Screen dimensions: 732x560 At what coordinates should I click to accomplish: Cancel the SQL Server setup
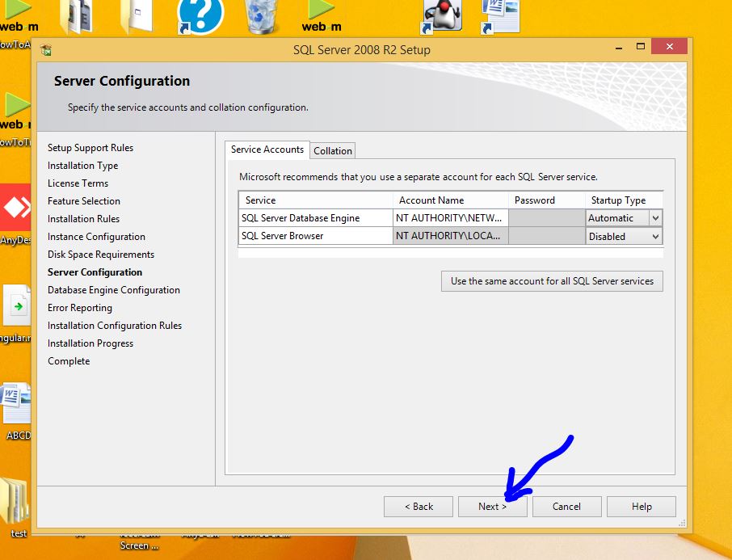566,507
